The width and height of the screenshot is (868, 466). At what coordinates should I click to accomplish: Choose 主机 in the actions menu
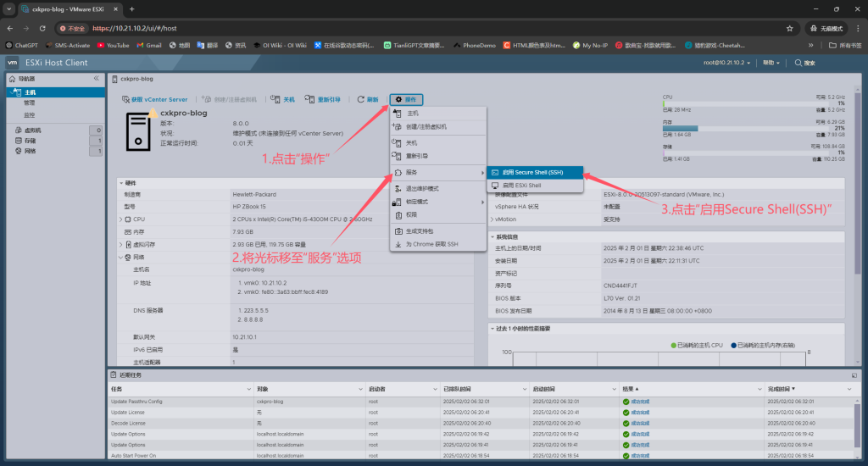[438, 114]
